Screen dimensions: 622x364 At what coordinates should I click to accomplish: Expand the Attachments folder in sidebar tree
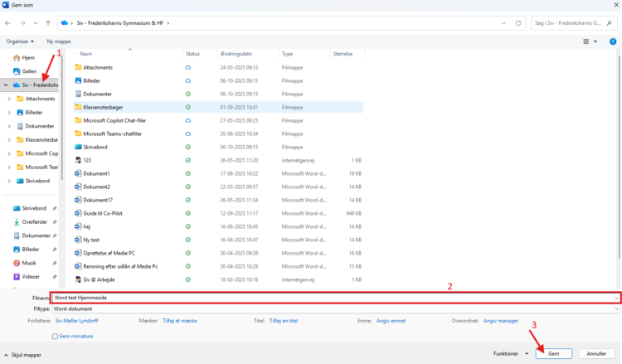coord(8,99)
